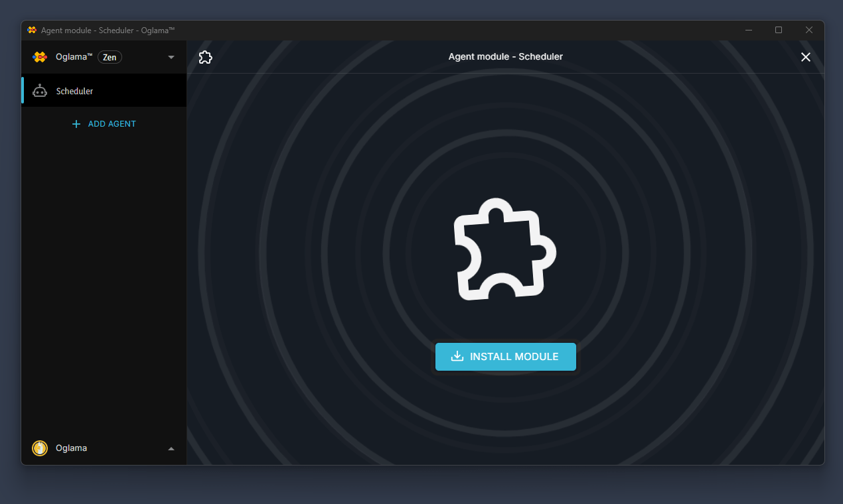Click the download icon inside Install Module button

tap(457, 357)
